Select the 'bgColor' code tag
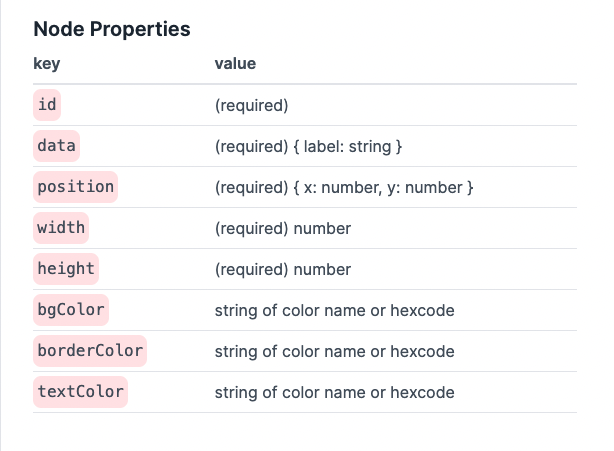The width and height of the screenshot is (614, 451). [71, 310]
